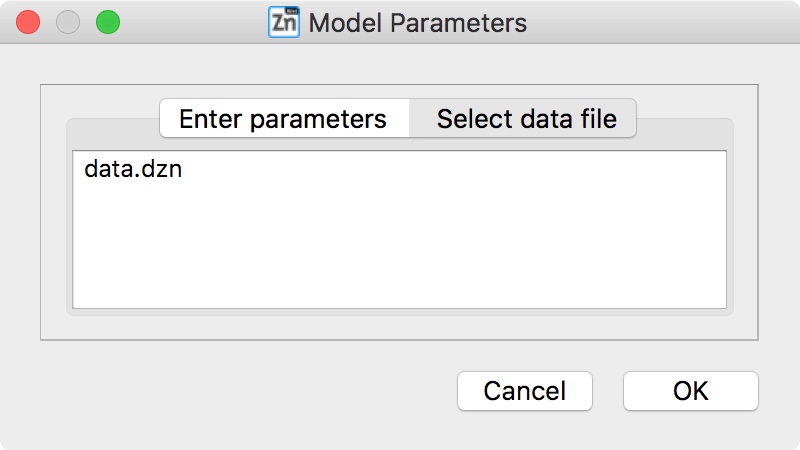Zoom the window with the green button
This screenshot has height=450, width=800.
click(x=107, y=22)
